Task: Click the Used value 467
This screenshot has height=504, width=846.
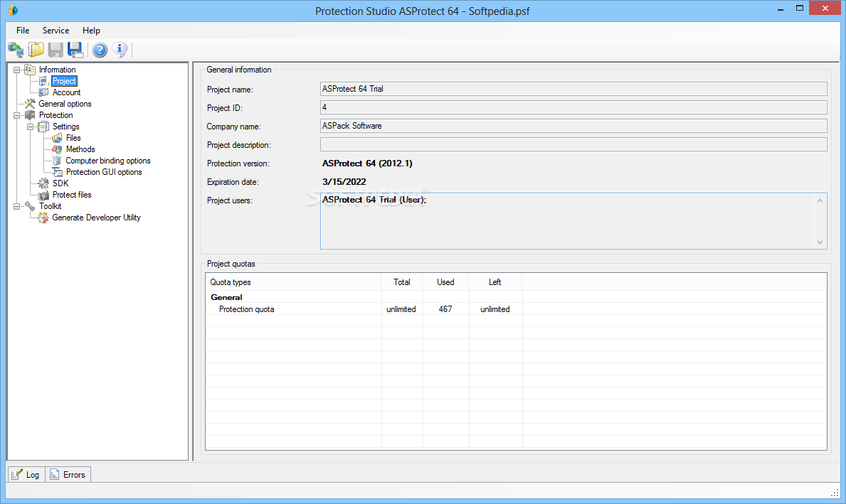Action: 445,309
